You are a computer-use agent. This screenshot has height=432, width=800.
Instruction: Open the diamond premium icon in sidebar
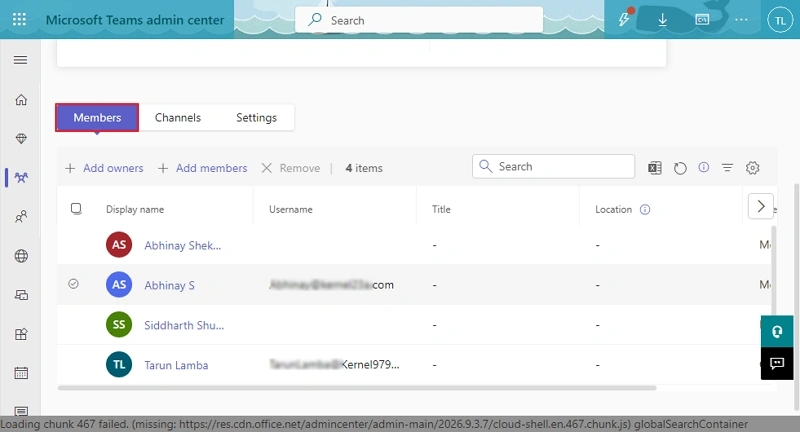21,138
